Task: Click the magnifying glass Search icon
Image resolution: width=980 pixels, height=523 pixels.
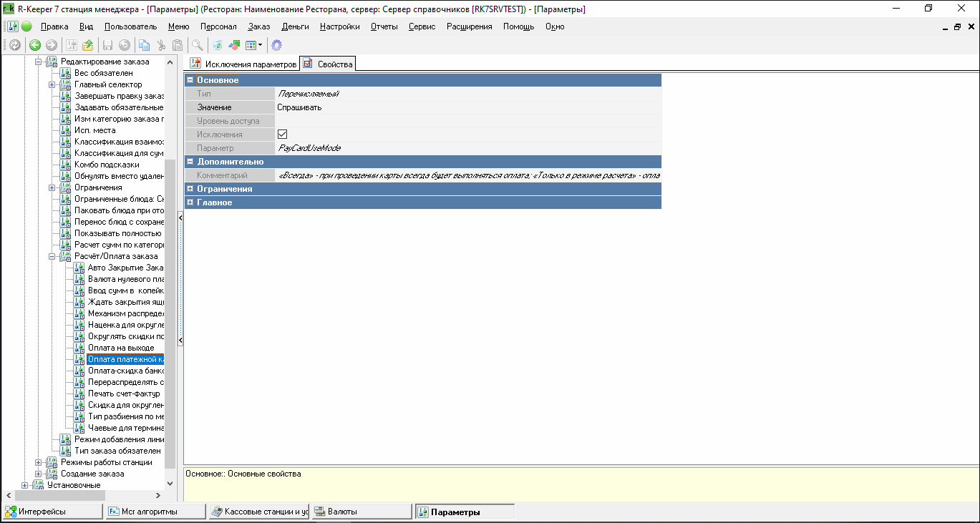Action: point(197,45)
